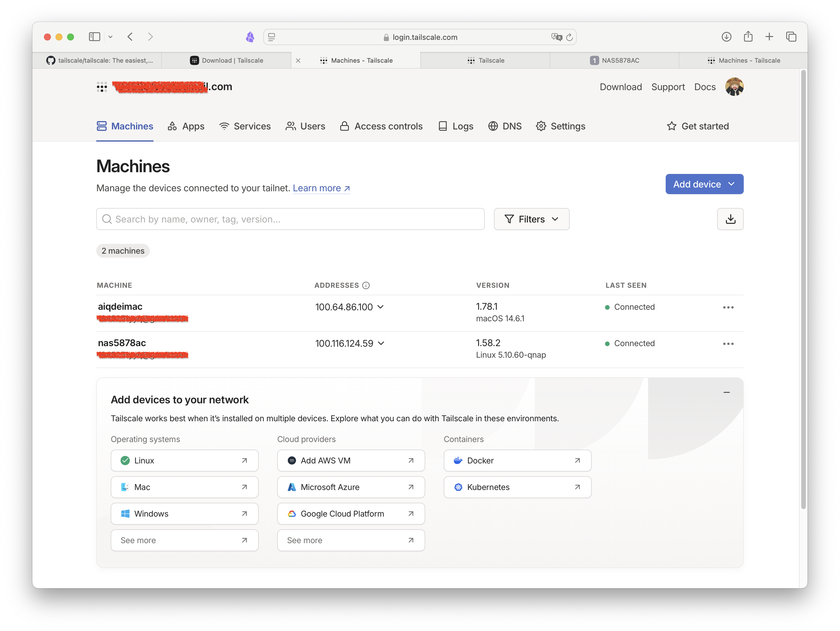Expand addresses for 100.64.86.100
This screenshot has width=840, height=631.
pos(380,307)
